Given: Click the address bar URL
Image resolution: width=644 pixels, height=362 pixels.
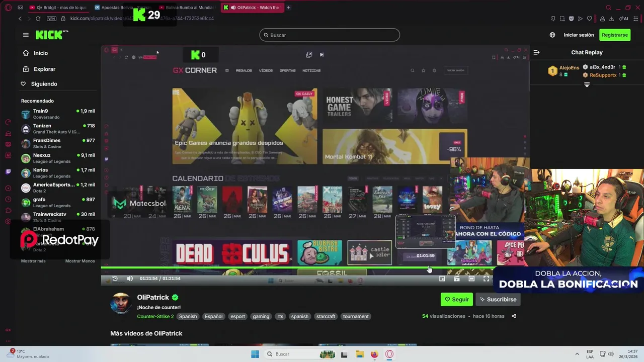Looking at the screenshot, I should [142, 19].
